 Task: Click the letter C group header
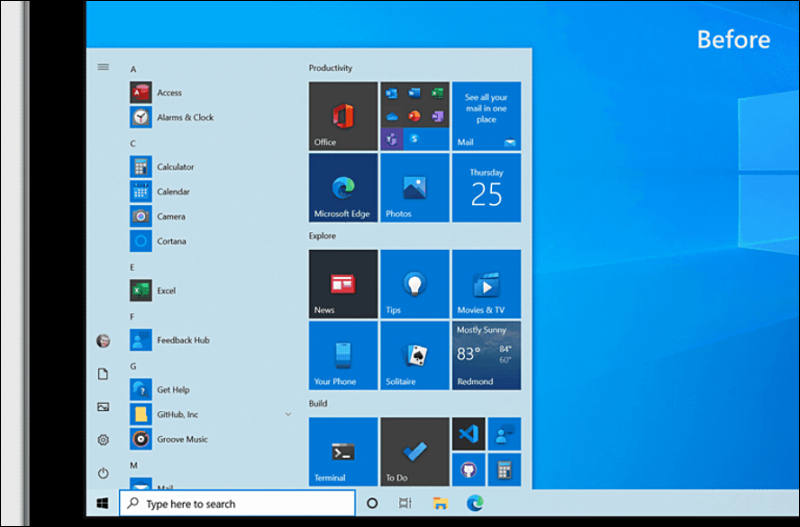(133, 143)
